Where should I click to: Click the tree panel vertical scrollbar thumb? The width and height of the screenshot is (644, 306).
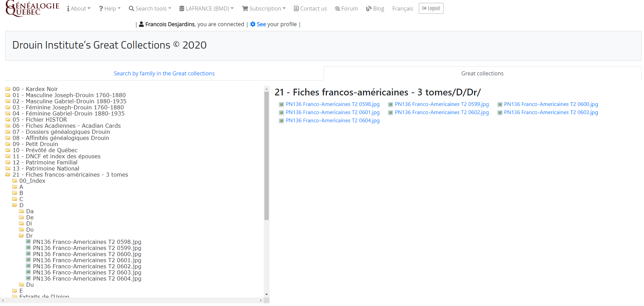[x=266, y=156]
